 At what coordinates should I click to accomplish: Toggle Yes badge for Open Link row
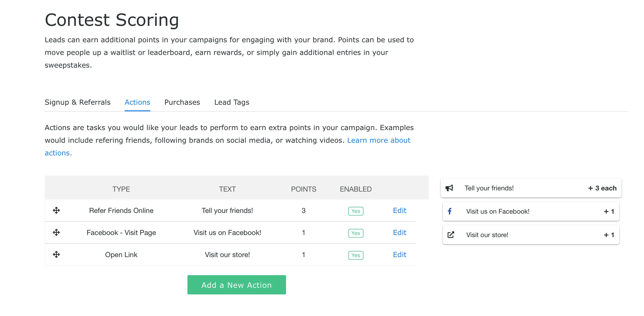355,255
